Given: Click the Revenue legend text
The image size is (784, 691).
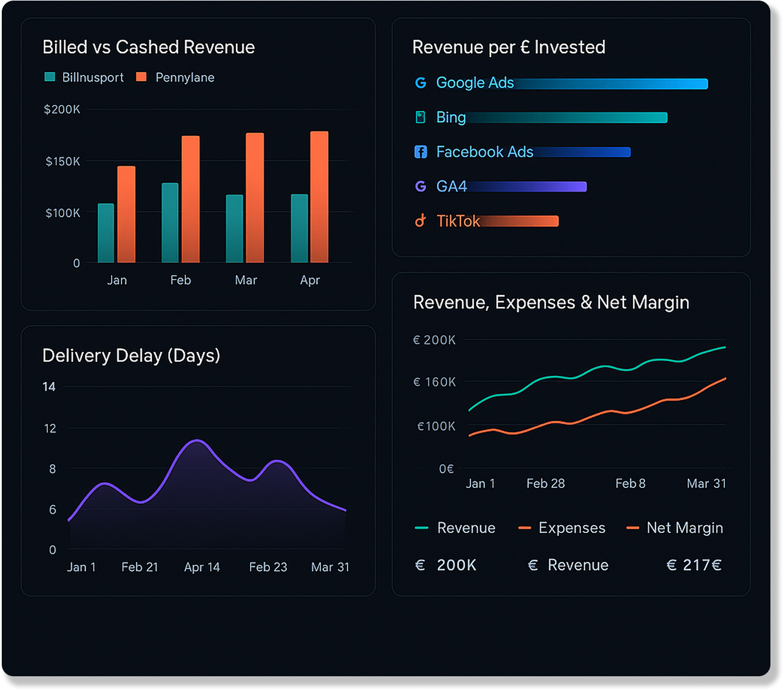Looking at the screenshot, I should tap(466, 528).
